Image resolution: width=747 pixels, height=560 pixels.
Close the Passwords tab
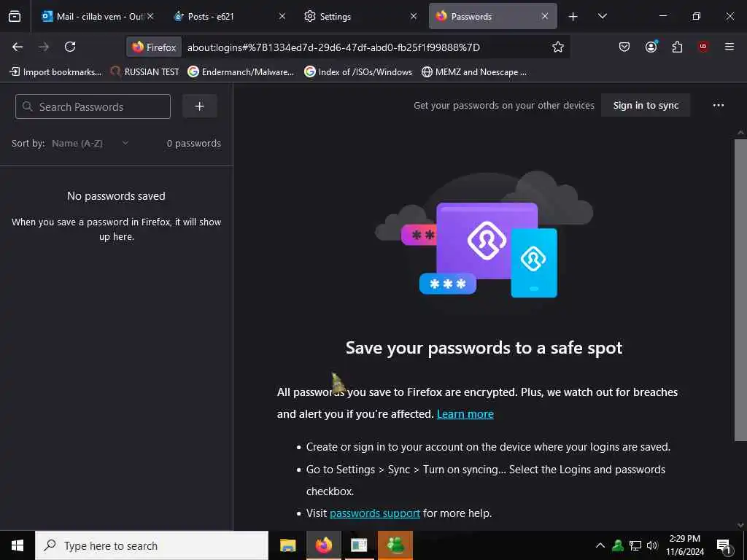click(544, 16)
